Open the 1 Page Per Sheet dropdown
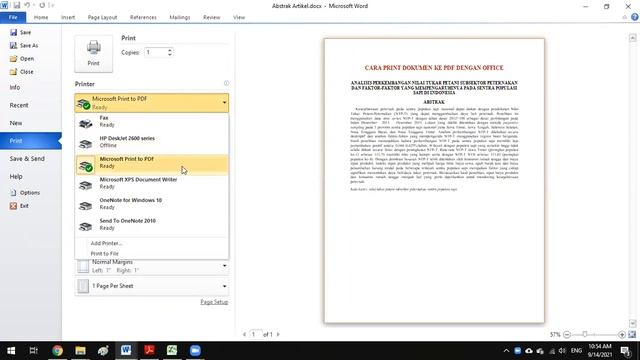 [151, 286]
